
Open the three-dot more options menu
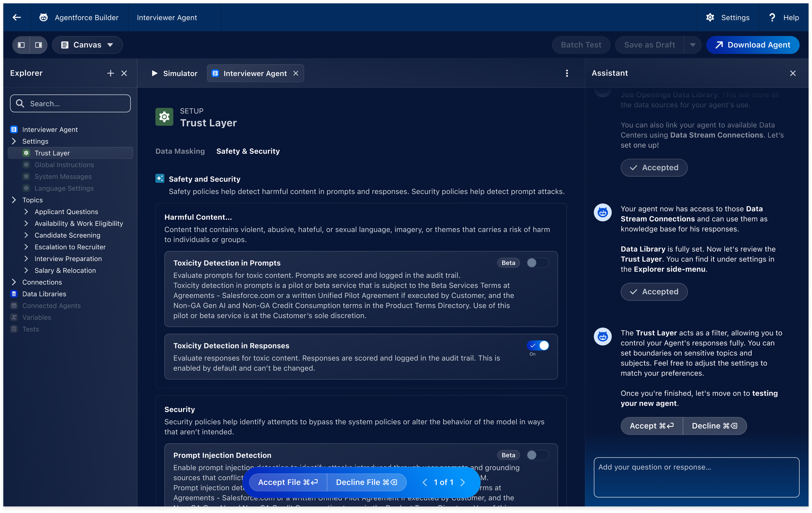[x=567, y=73]
